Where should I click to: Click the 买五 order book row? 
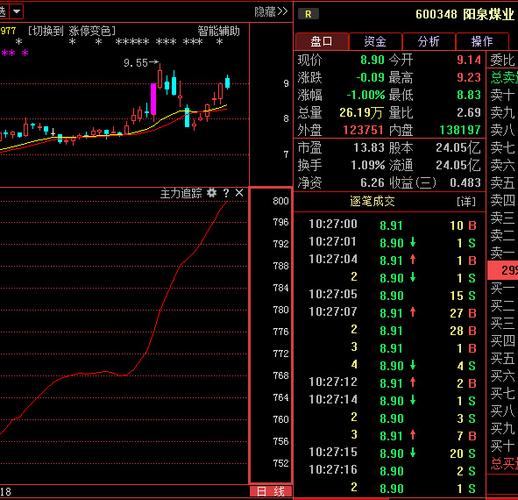503,358
